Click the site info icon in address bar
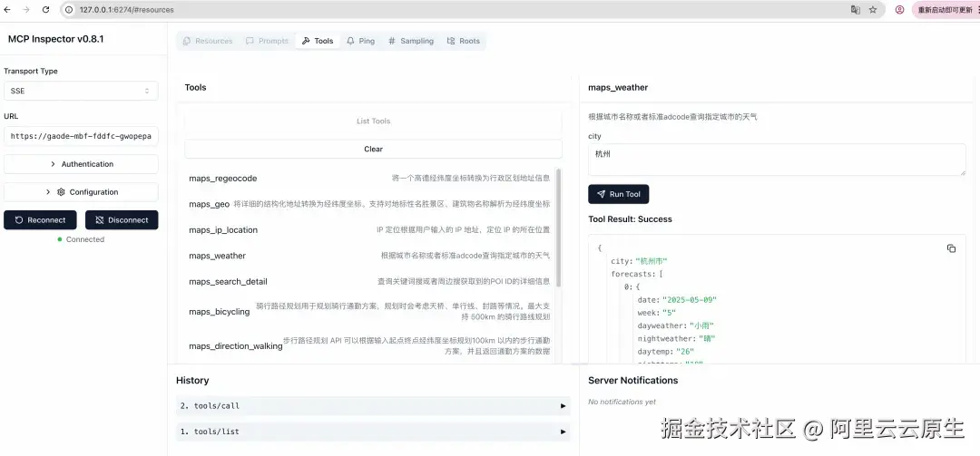980x456 pixels. point(69,10)
